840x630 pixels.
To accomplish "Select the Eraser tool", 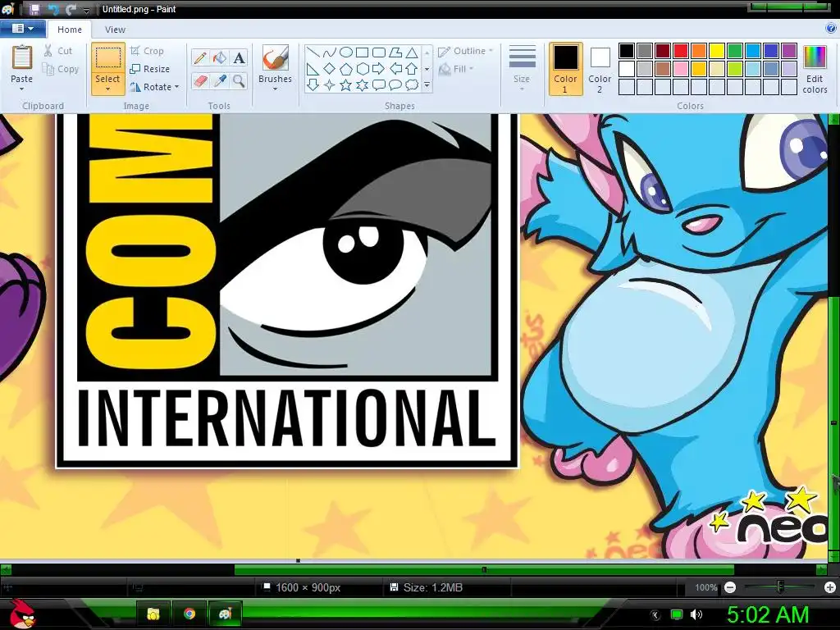I will click(200, 81).
